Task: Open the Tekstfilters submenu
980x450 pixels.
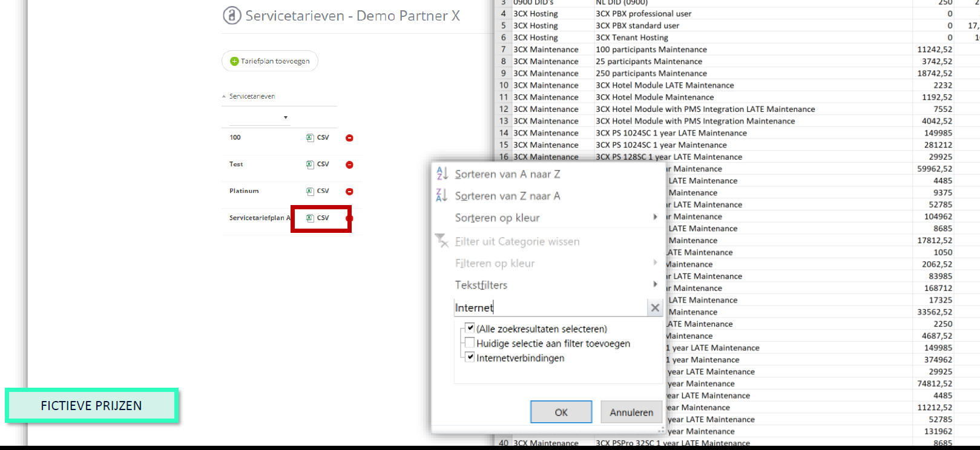Action: pyautogui.click(x=481, y=285)
